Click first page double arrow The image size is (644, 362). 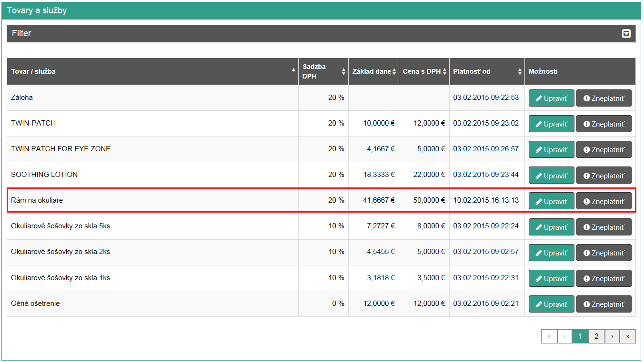(x=549, y=336)
